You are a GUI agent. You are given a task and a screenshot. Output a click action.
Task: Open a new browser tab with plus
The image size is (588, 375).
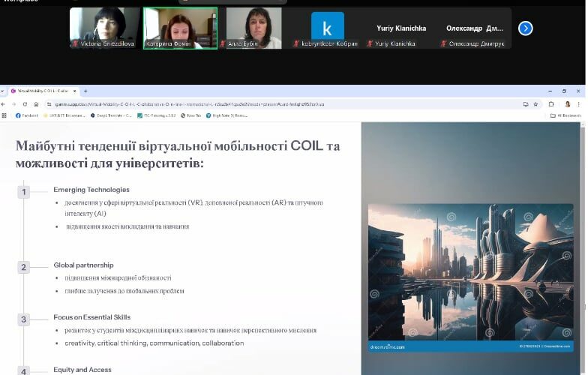point(85,91)
